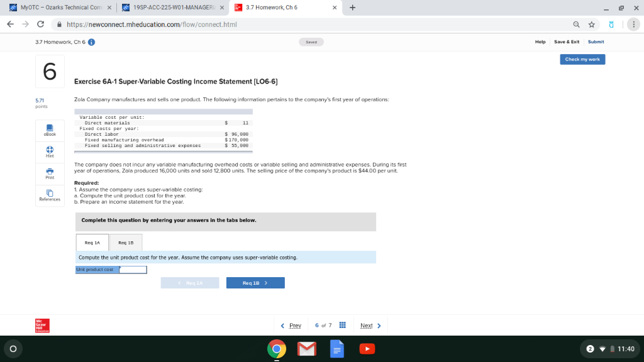Viewport: 644px width, 362px height.
Task: Click the browser forward arrow
Action: (x=25, y=25)
